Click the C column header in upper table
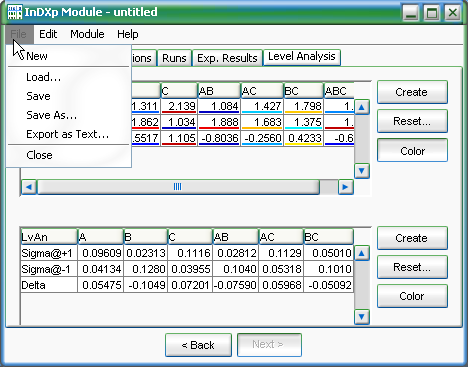 click(179, 91)
